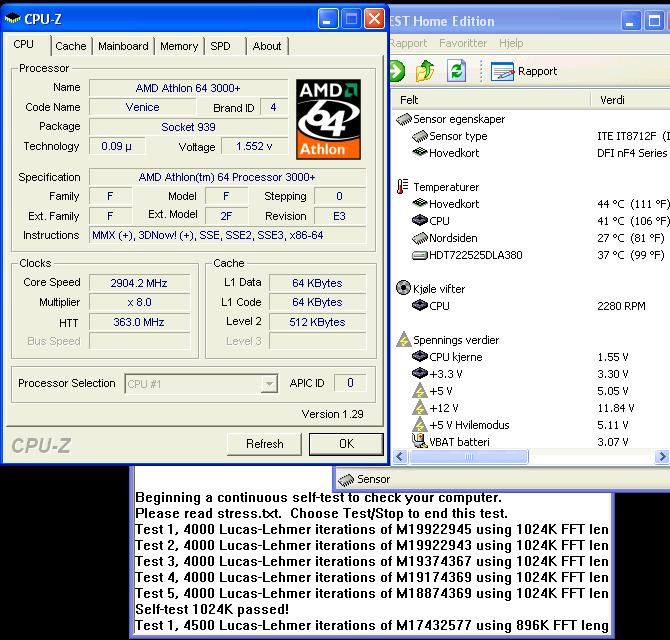The height and width of the screenshot is (640, 670).
Task: Click the EVEREST horizontal scrollbar thumb
Action: pyautogui.click(x=469, y=457)
